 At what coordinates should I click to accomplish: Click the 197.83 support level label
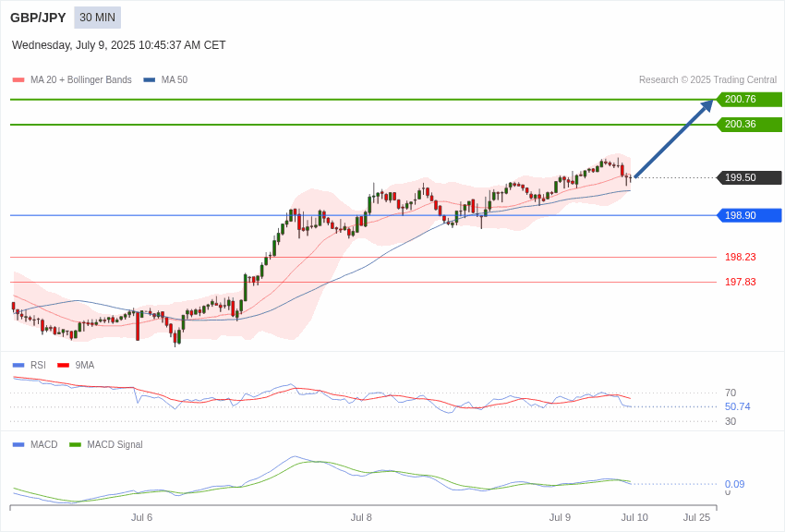[x=741, y=282]
